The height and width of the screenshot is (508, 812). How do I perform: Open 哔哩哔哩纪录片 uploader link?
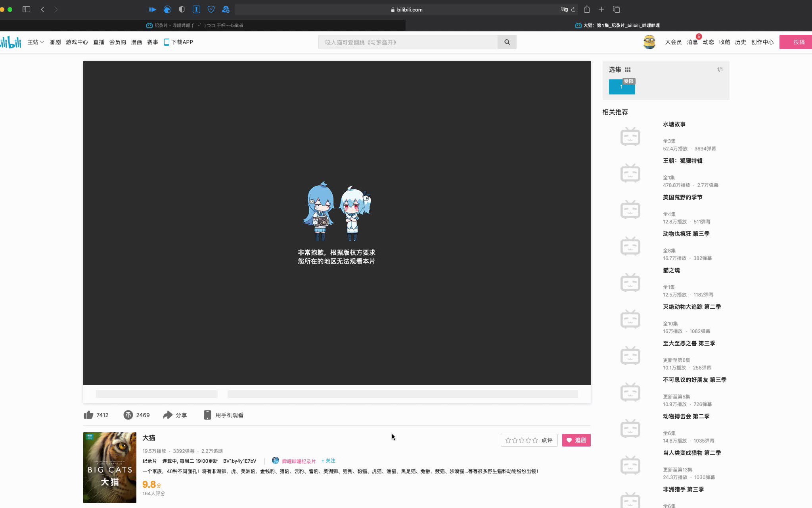coord(299,461)
